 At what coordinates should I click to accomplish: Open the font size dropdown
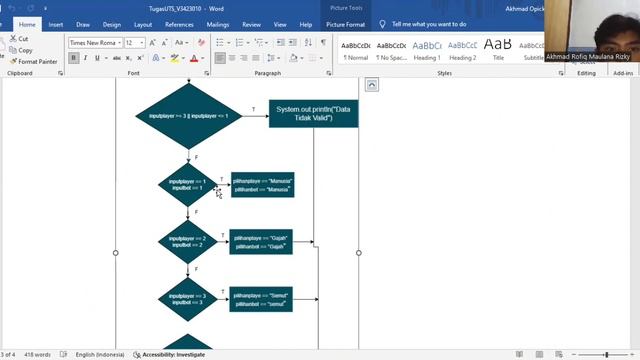(142, 43)
